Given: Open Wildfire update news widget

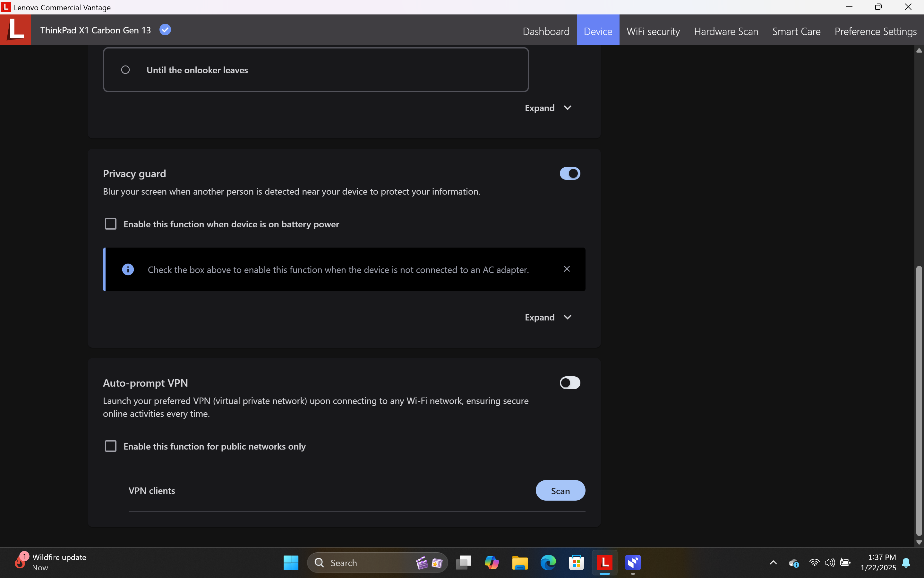Looking at the screenshot, I should [x=50, y=562].
